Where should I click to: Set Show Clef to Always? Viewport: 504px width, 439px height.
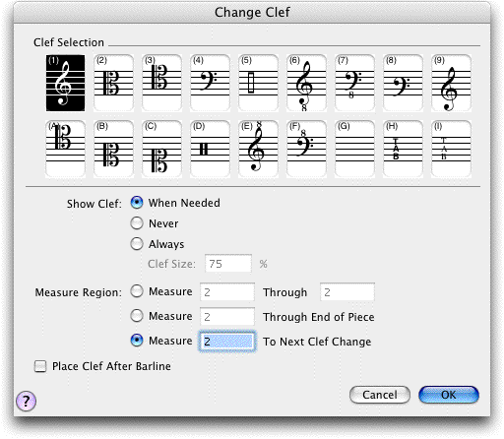(x=137, y=244)
